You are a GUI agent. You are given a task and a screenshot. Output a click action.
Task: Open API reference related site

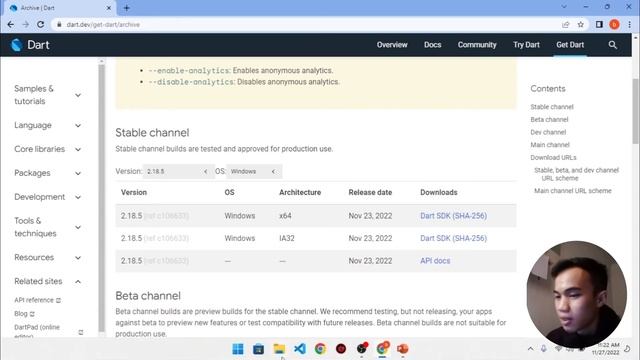[34, 300]
